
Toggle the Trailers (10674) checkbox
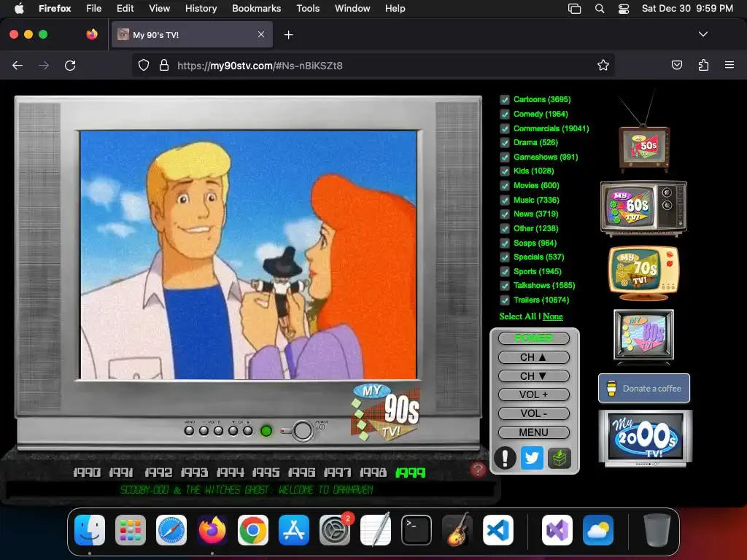pyautogui.click(x=505, y=300)
